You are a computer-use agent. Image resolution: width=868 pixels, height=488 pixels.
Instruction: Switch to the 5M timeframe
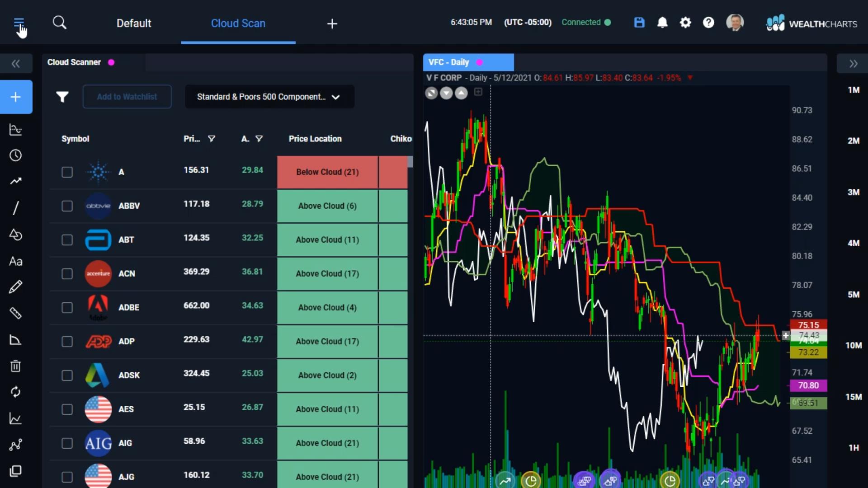tap(853, 295)
